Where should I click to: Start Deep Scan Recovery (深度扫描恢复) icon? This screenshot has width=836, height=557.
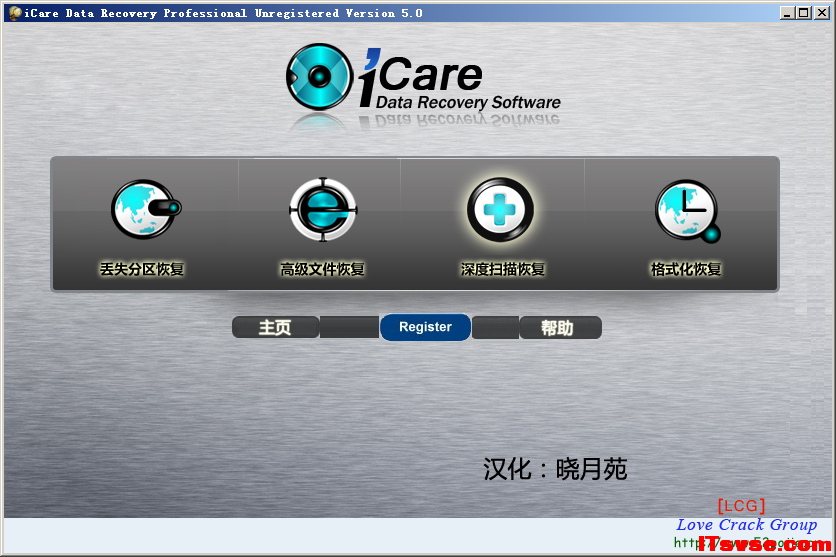(500, 209)
